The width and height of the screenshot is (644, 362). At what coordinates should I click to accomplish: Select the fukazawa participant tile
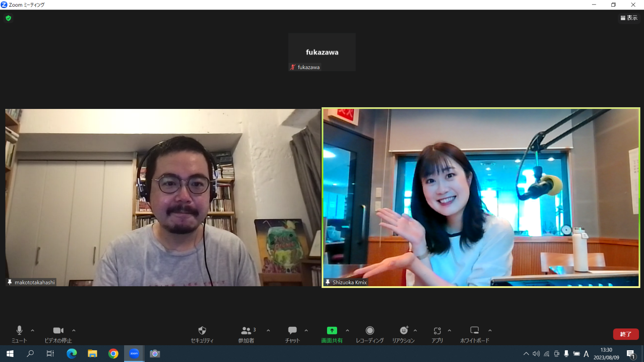[322, 52]
